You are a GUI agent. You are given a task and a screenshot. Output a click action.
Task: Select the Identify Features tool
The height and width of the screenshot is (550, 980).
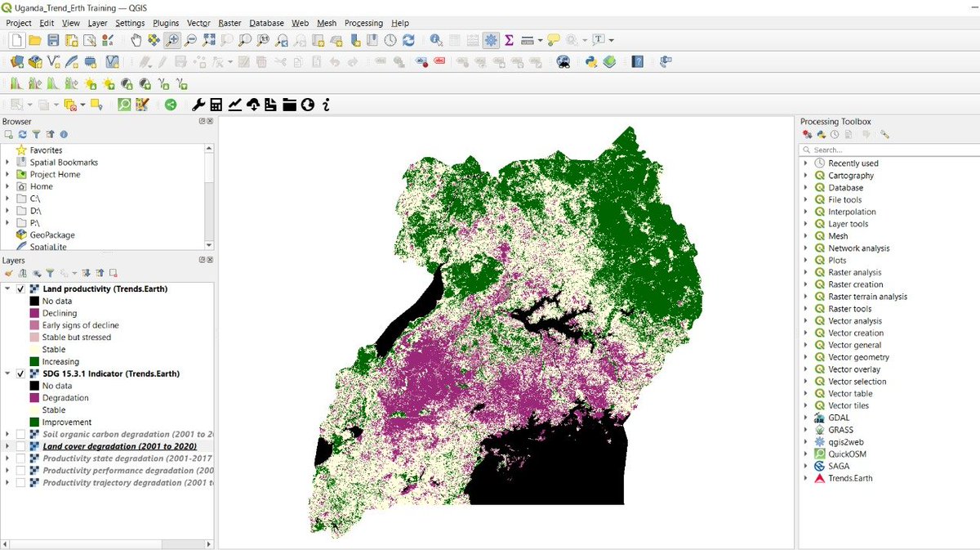437,40
